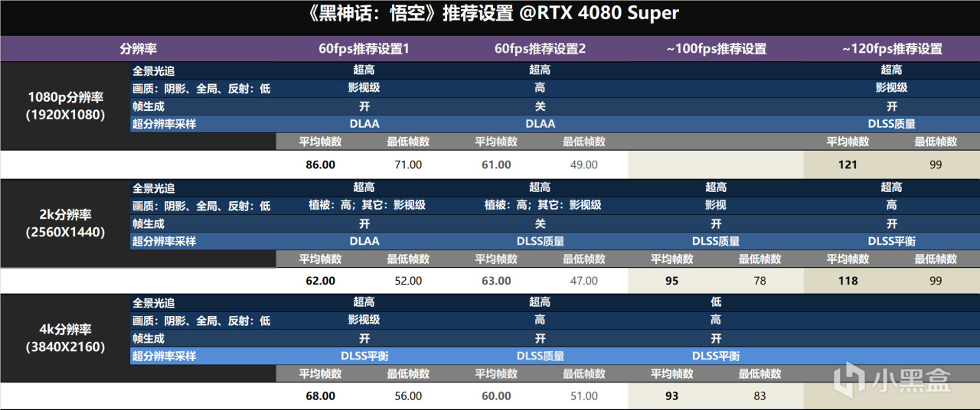Click 影视级 quality in 1080p ~120fps column
The image size is (980, 410).
tap(892, 87)
